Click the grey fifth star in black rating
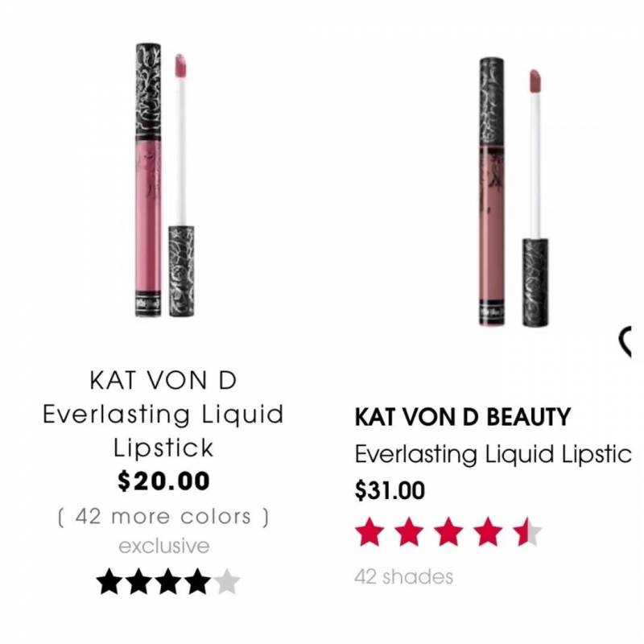The width and height of the screenshot is (644, 644). tap(227, 581)
